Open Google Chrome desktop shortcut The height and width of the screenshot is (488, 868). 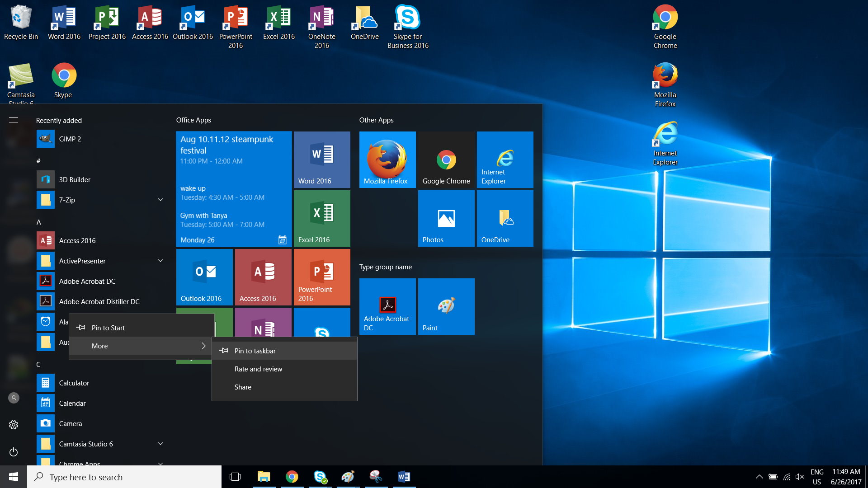tap(665, 27)
